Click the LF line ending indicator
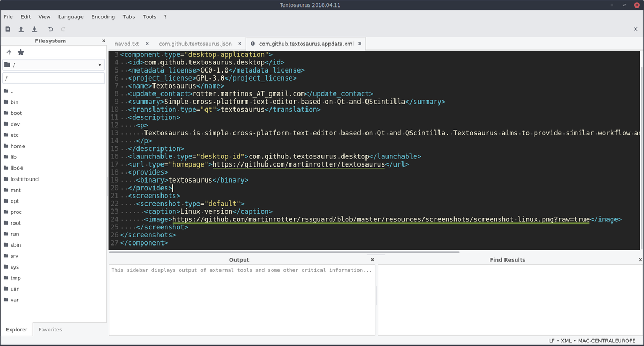The height and width of the screenshot is (346, 644). [552, 341]
